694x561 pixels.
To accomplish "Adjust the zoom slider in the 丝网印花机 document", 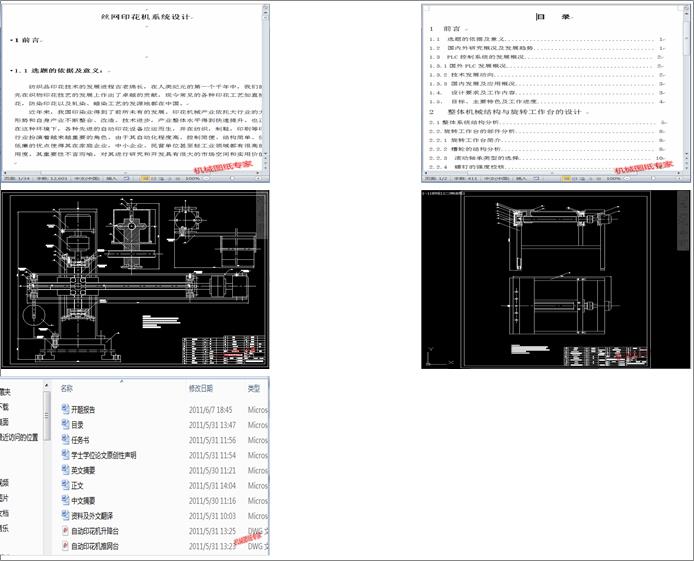I will tap(232, 178).
